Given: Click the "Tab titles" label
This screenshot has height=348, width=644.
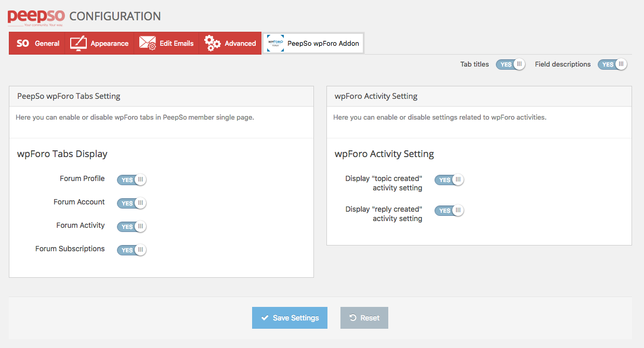Looking at the screenshot, I should [475, 65].
